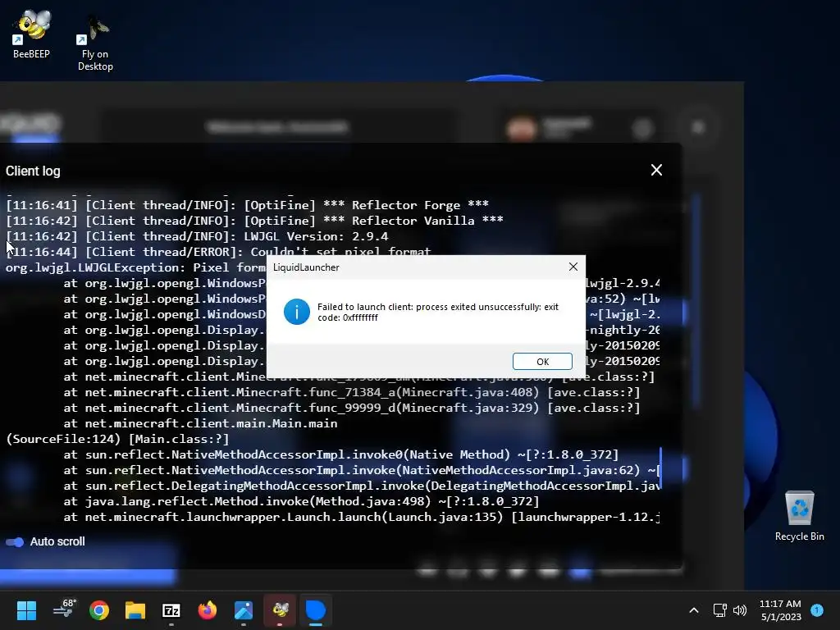Image resolution: width=840 pixels, height=630 pixels.
Task: Open Fly on Desktop shortcut
Action: 95,43
